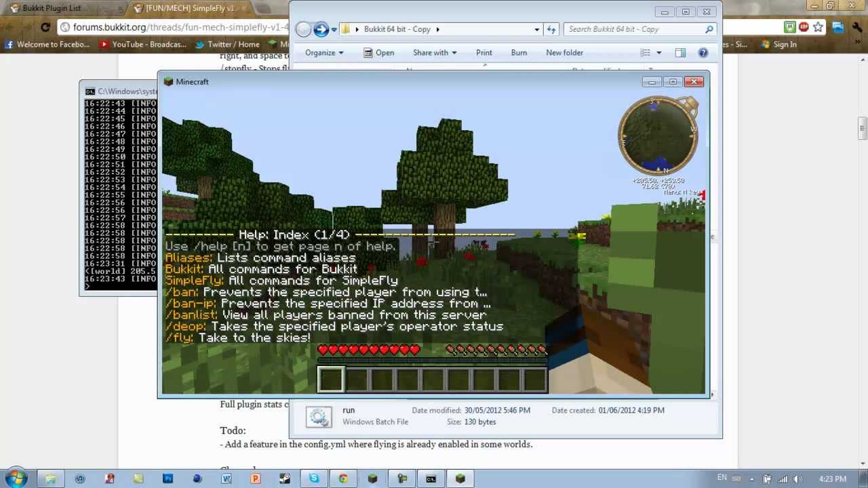Click the command prompt title icon

pyautogui.click(x=90, y=91)
